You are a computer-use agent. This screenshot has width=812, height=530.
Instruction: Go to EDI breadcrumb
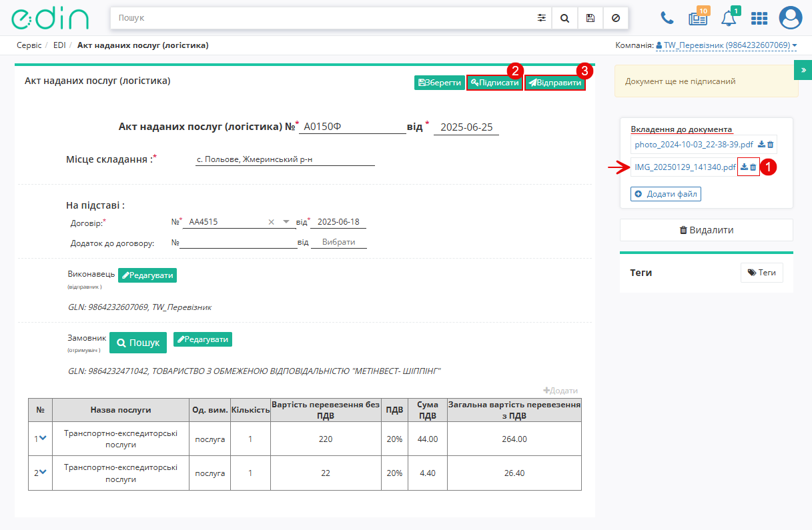tap(59, 45)
